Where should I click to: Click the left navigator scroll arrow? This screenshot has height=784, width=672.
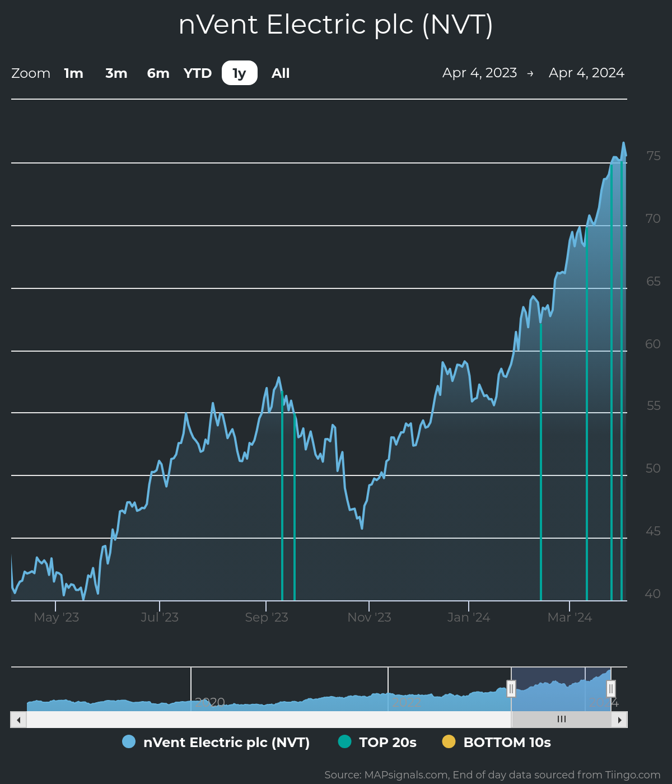click(18, 720)
